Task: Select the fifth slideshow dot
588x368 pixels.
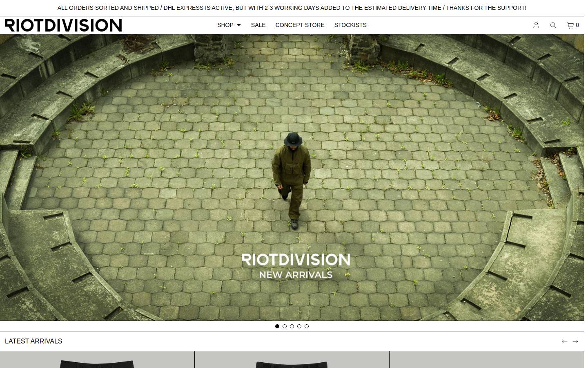Action: (307, 326)
